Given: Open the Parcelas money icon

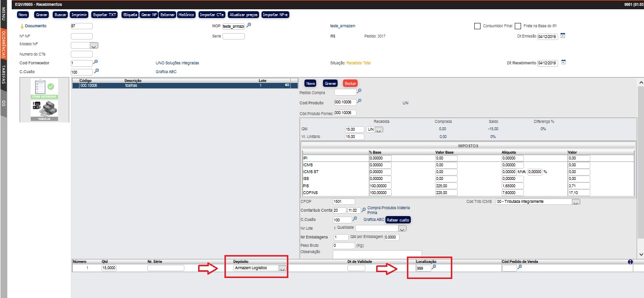Looking at the screenshot, I should click(x=44, y=110).
